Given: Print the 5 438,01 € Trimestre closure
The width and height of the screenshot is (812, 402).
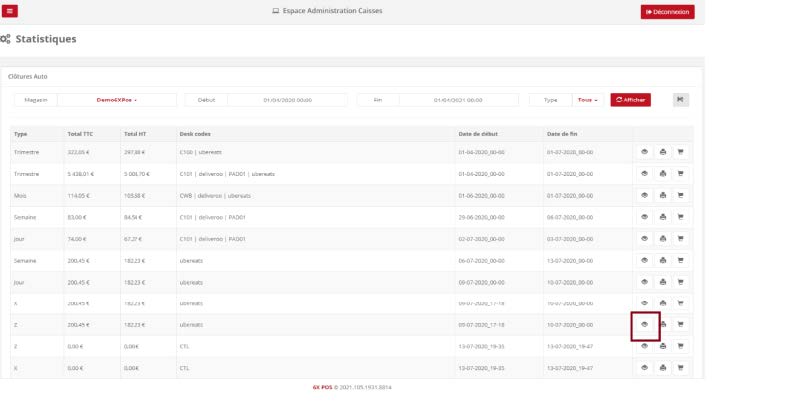Looking at the screenshot, I should click(x=663, y=174).
